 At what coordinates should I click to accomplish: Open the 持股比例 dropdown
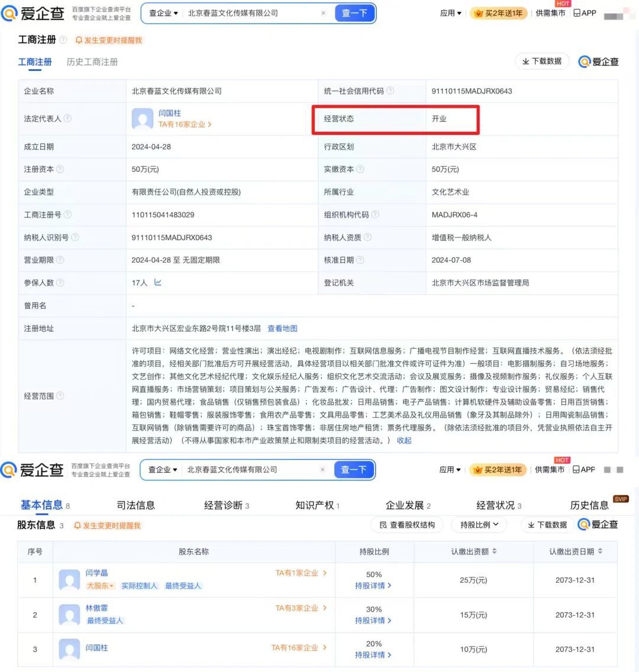click(x=479, y=524)
